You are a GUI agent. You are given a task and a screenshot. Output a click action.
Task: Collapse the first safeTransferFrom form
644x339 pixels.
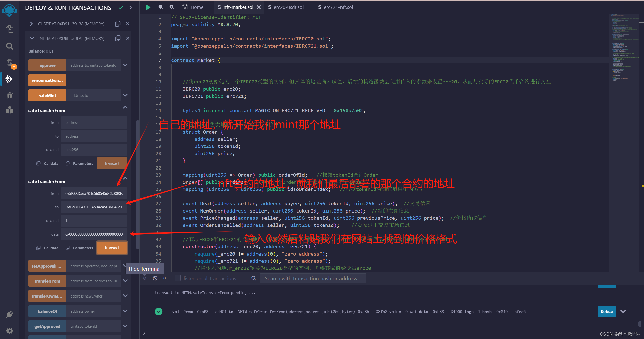pyautogui.click(x=125, y=108)
